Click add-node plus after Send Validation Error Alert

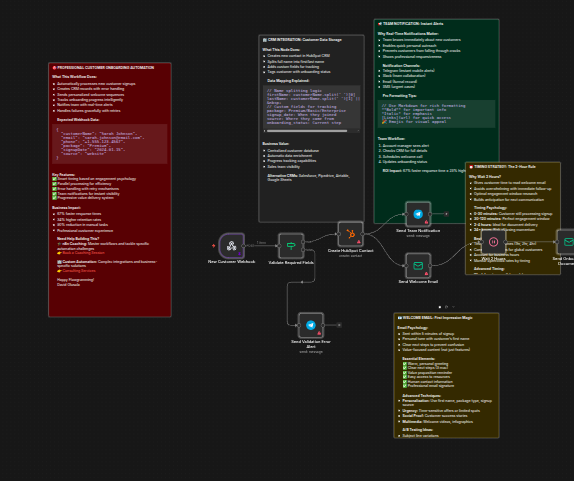339,325
